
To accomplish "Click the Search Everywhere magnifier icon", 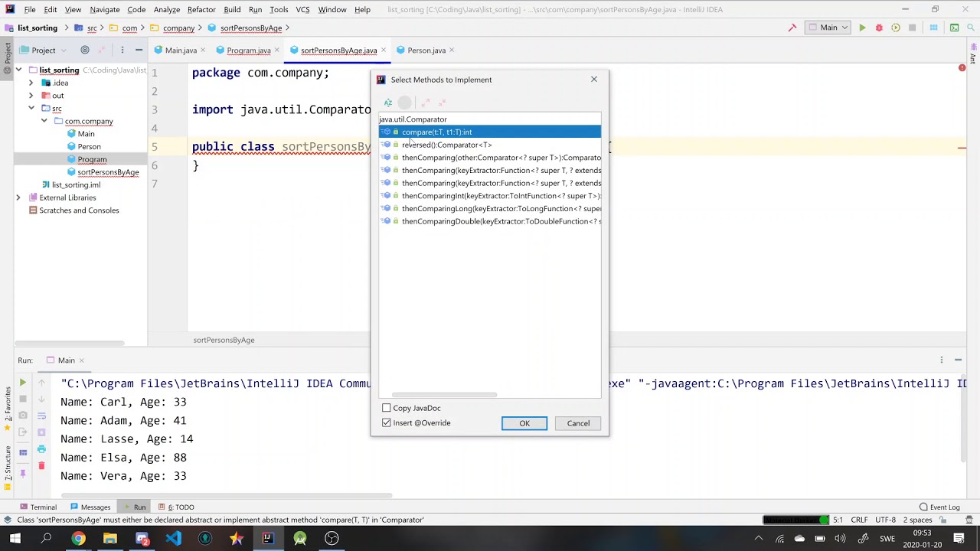I will pyautogui.click(x=972, y=28).
